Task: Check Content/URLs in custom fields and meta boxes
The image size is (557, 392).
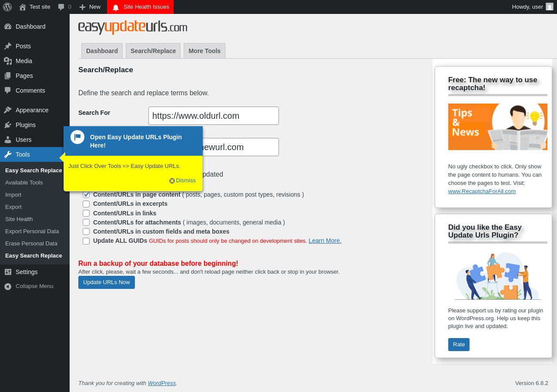Action: click(x=86, y=231)
